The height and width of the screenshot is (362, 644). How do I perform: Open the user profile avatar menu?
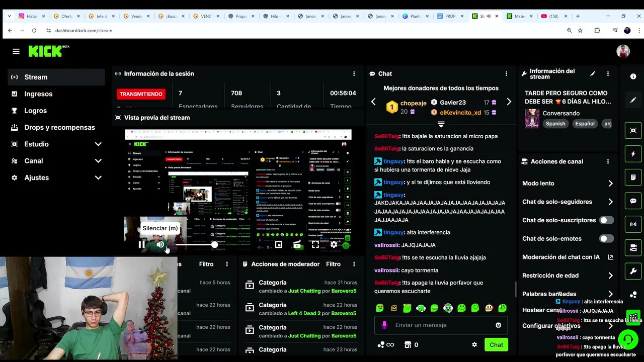point(623,51)
